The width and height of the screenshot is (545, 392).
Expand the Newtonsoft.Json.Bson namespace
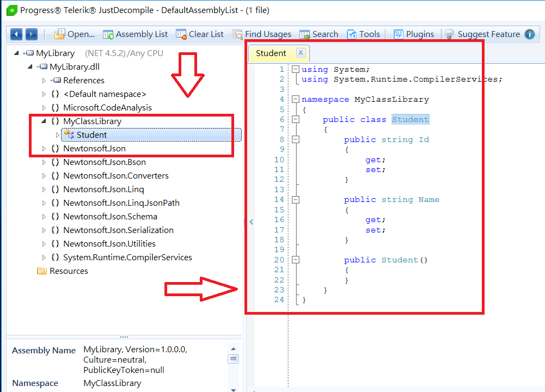pos(44,162)
